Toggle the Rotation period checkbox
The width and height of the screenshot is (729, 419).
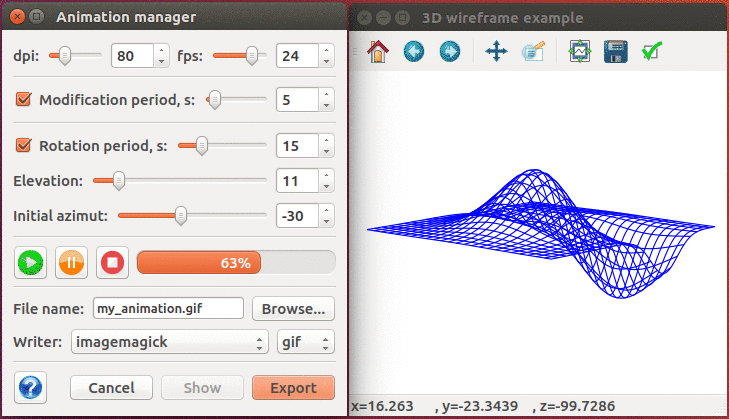point(23,145)
